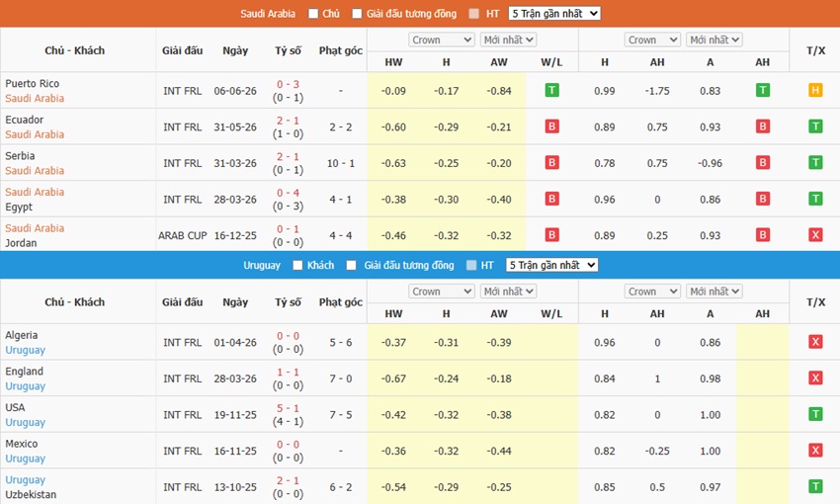
Task: Click score 1 - 1 in England match
Action: [289, 372]
